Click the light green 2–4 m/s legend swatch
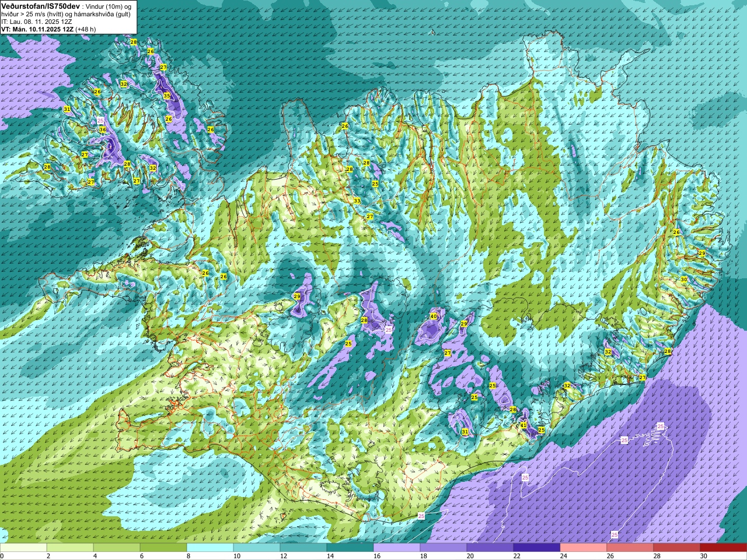This screenshot has height=560, width=747. pyautogui.click(x=70, y=547)
